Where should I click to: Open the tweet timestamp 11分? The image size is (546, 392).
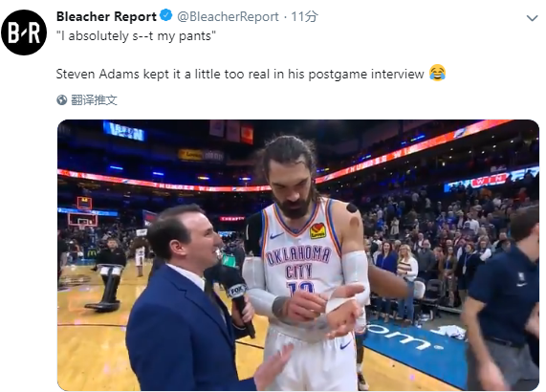click(304, 16)
